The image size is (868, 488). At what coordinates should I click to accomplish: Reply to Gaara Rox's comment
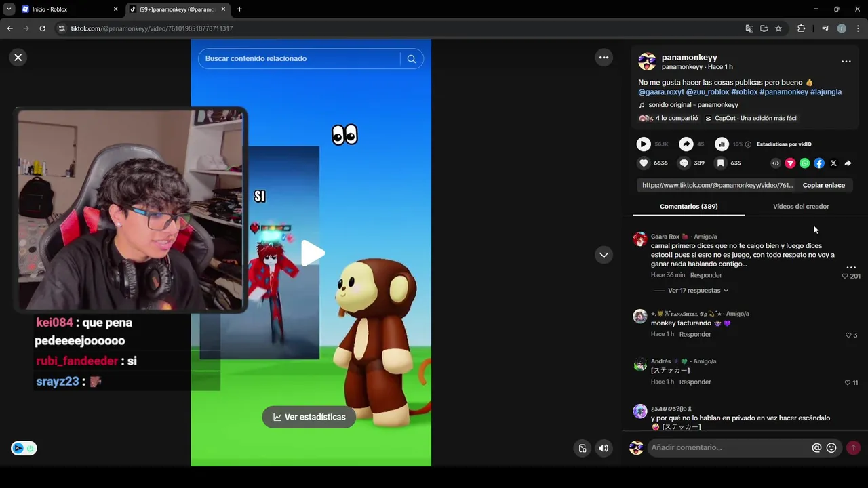click(x=706, y=275)
